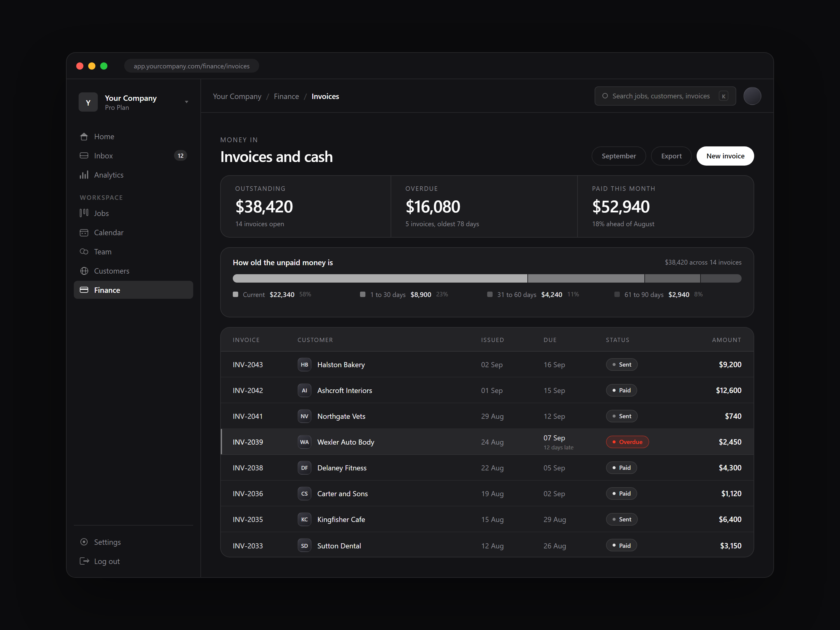Open the September month selector
Image resolution: width=840 pixels, height=630 pixels.
click(619, 156)
